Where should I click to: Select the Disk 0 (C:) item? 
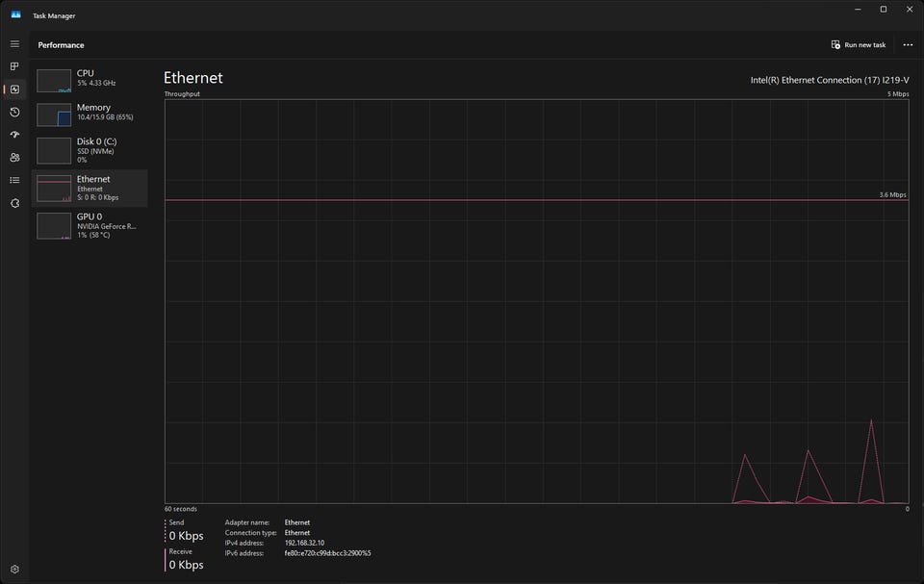click(x=90, y=150)
